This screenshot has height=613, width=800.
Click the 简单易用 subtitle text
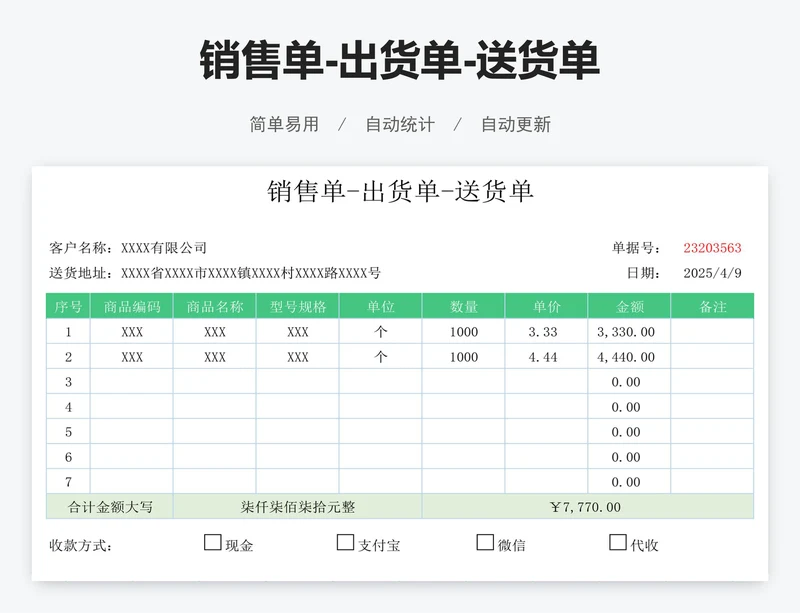coord(284,125)
